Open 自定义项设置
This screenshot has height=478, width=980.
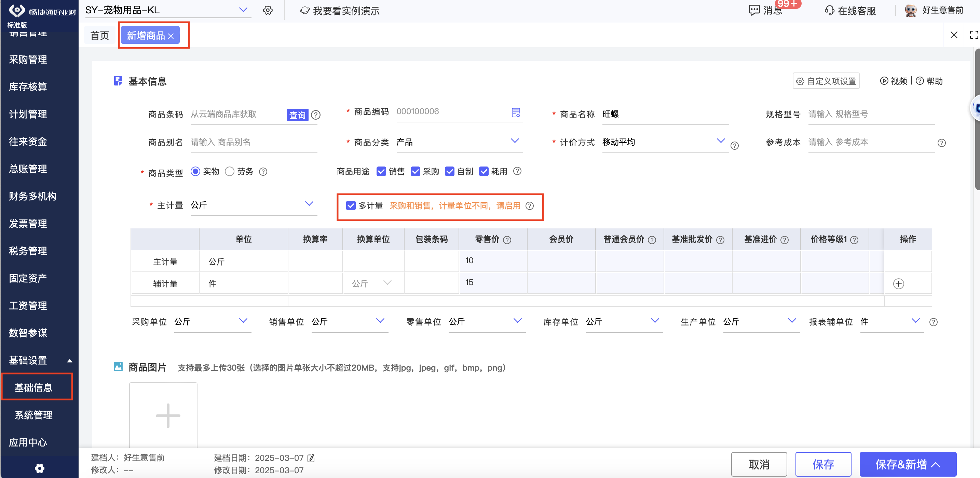[826, 81]
